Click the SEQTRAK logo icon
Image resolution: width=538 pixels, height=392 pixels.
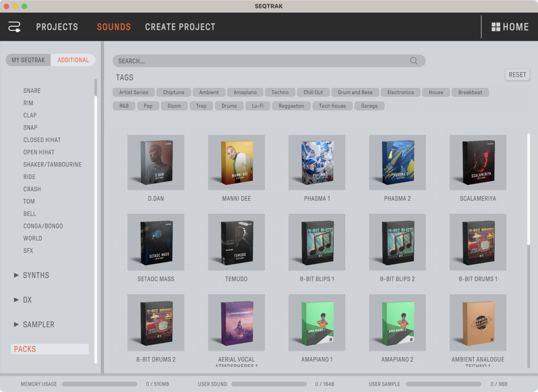(14, 27)
